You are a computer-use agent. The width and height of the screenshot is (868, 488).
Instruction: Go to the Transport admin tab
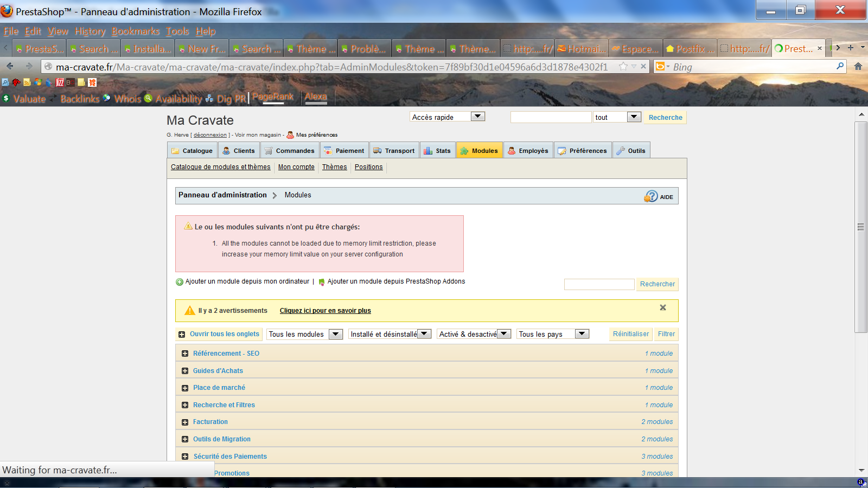click(x=394, y=150)
